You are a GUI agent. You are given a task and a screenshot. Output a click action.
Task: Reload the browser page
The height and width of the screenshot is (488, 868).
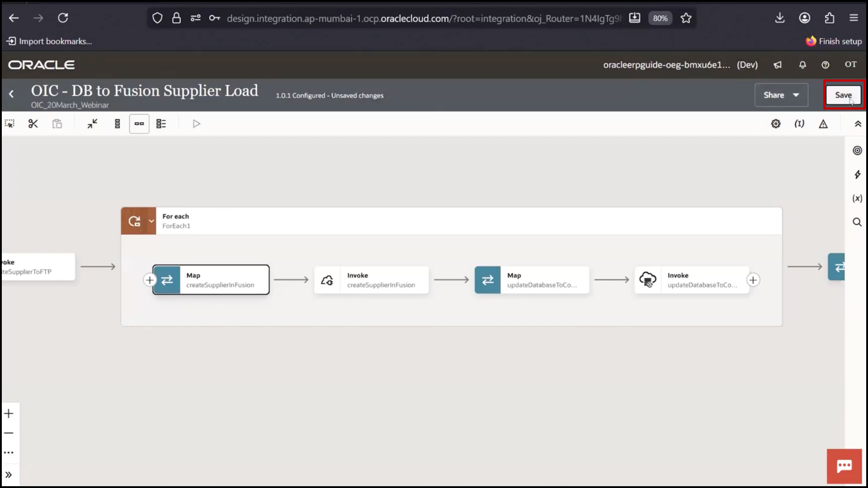pos(63,18)
